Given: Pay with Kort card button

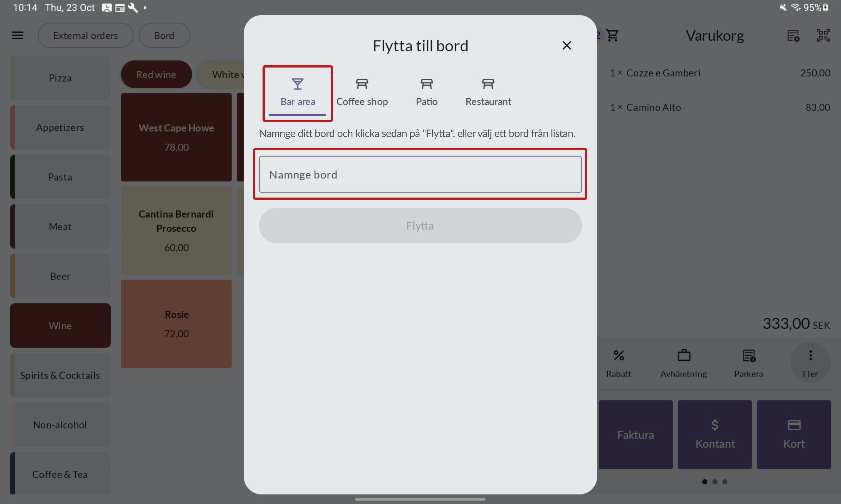Looking at the screenshot, I should click(x=794, y=435).
